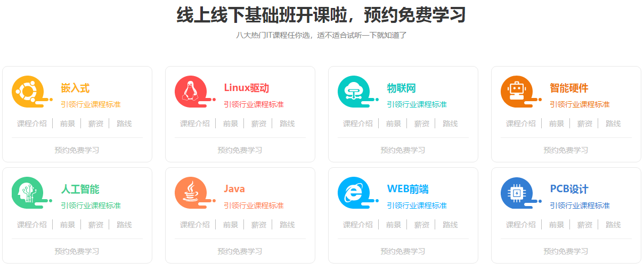The height and width of the screenshot is (271, 644).
Task: Open the 嵌入式 course title
Action: point(75,88)
